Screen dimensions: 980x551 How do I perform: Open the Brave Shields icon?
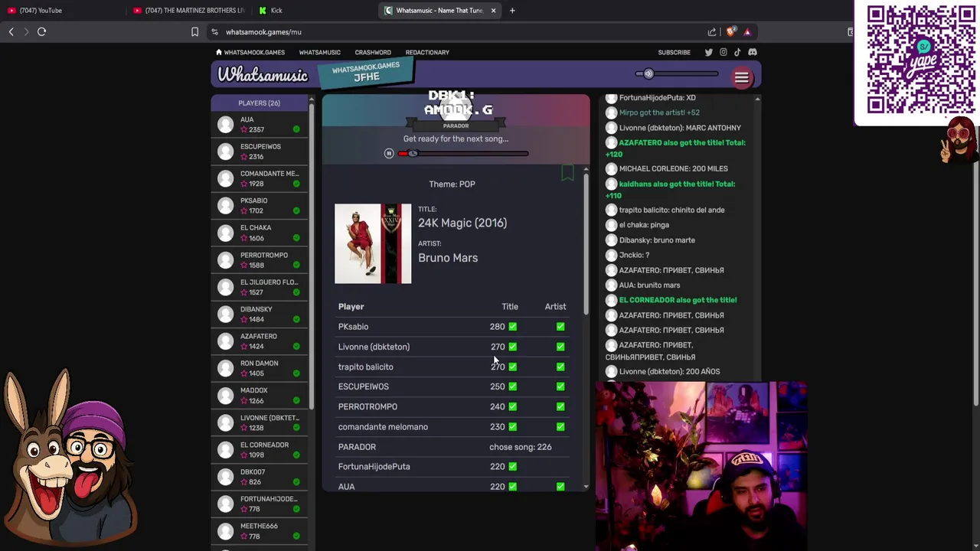pos(730,32)
